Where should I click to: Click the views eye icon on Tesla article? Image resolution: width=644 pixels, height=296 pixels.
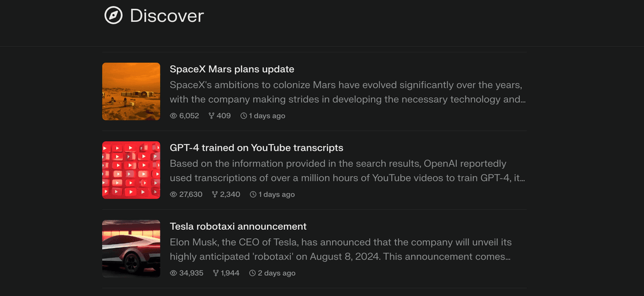coord(174,273)
